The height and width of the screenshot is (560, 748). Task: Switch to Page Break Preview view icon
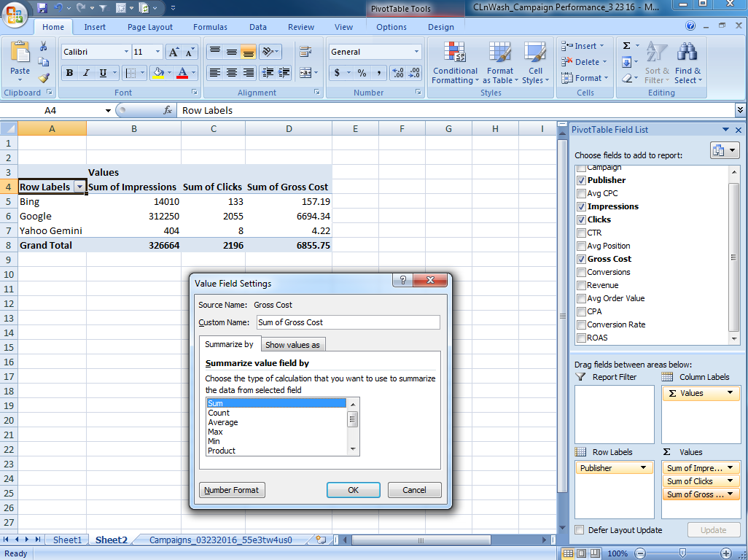tap(595, 553)
